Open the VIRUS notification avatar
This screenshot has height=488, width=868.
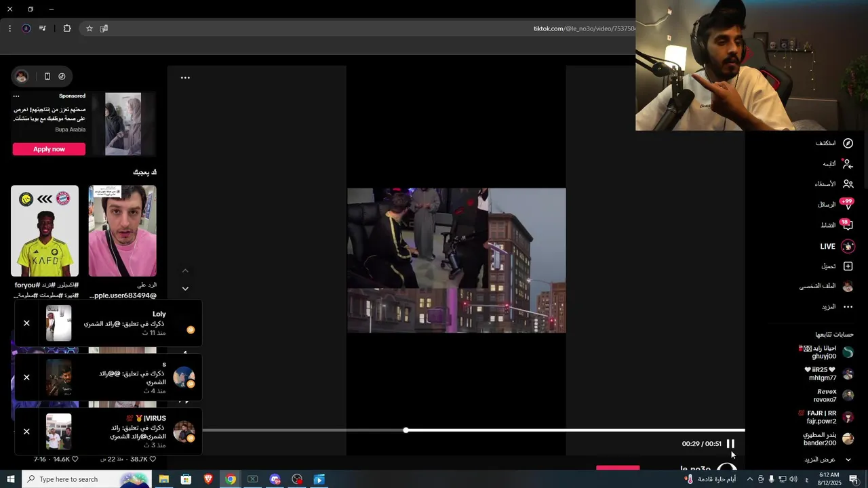click(184, 432)
